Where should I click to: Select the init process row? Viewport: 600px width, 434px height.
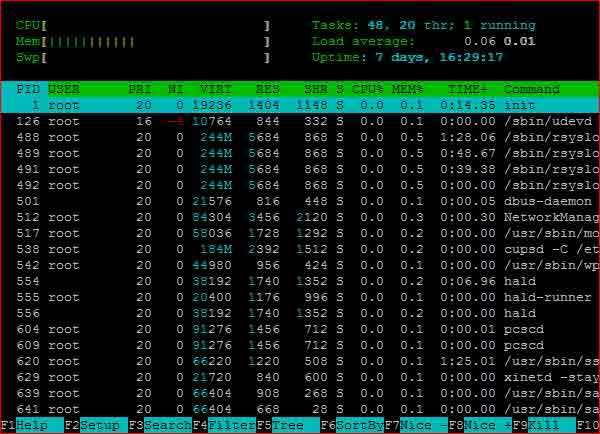(300, 105)
